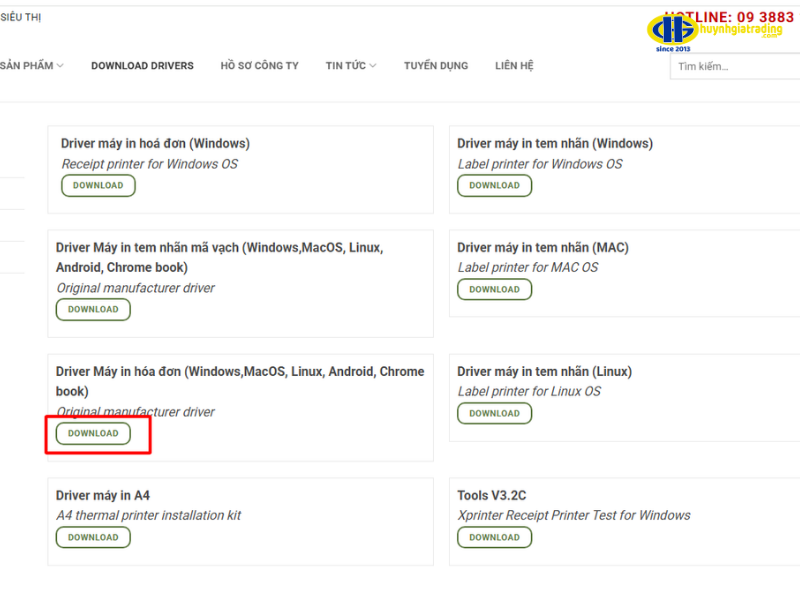The width and height of the screenshot is (800, 600).
Task: Open the DOWNLOAD DRIVERS menu item
Action: pos(142,66)
